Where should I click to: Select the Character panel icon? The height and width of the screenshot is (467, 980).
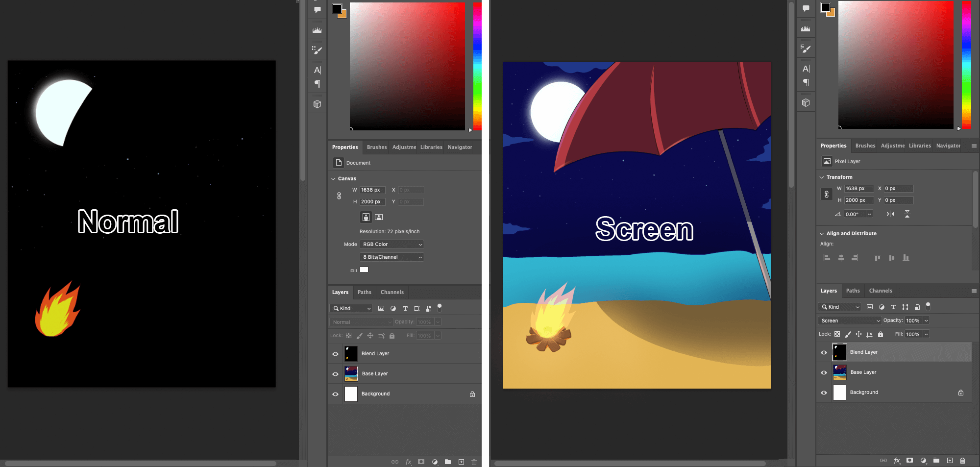317,70
